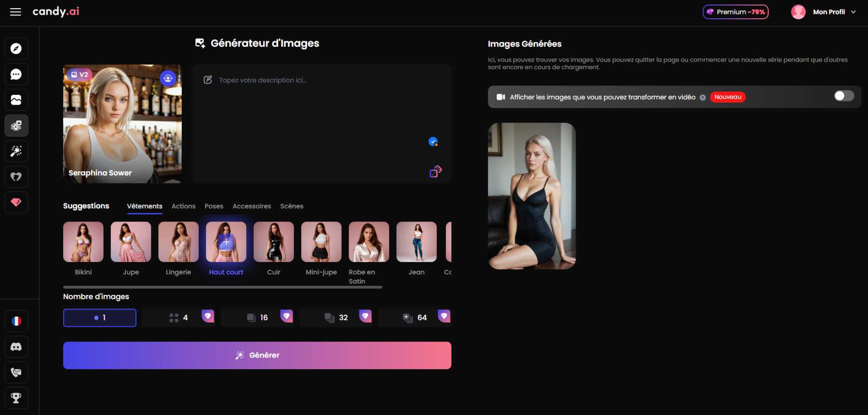Select the image generator sidebar icon
868x415 pixels.
click(16, 125)
